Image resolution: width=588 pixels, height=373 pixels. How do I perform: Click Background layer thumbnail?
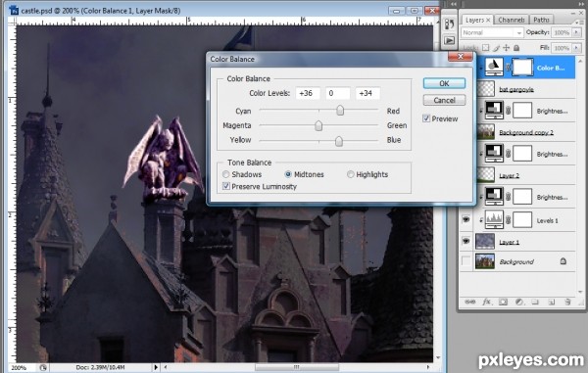pos(484,261)
